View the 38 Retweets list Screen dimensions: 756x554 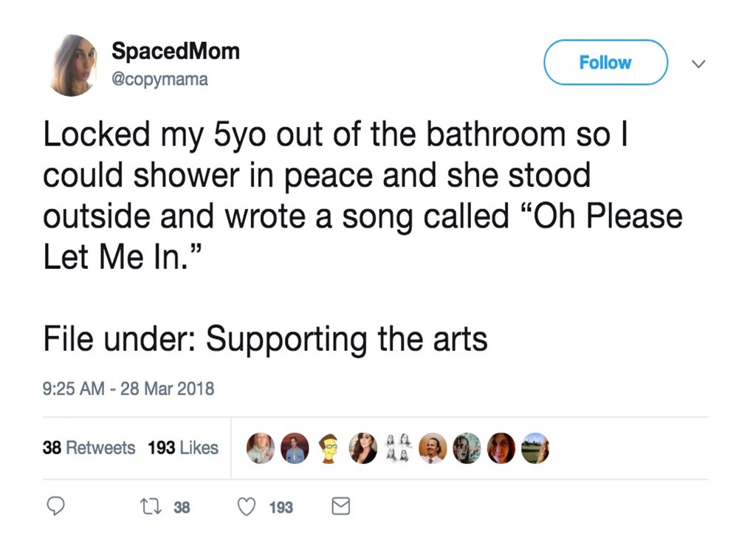coord(89,448)
